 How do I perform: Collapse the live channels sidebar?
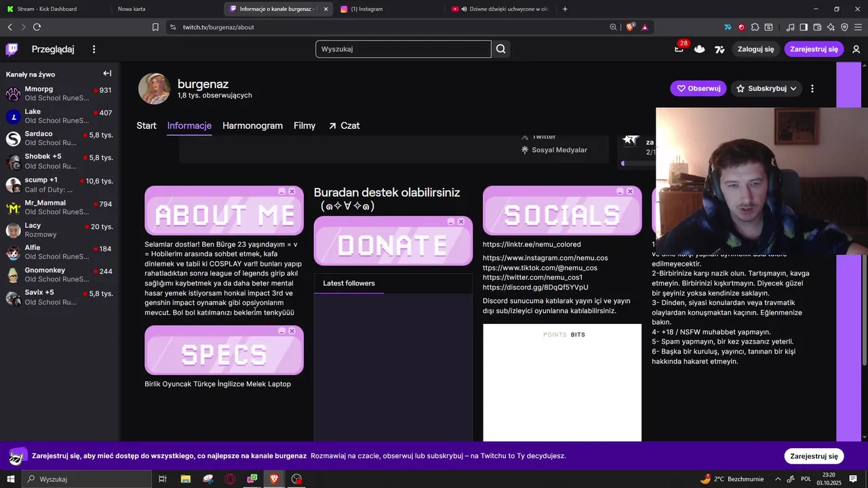(x=107, y=73)
